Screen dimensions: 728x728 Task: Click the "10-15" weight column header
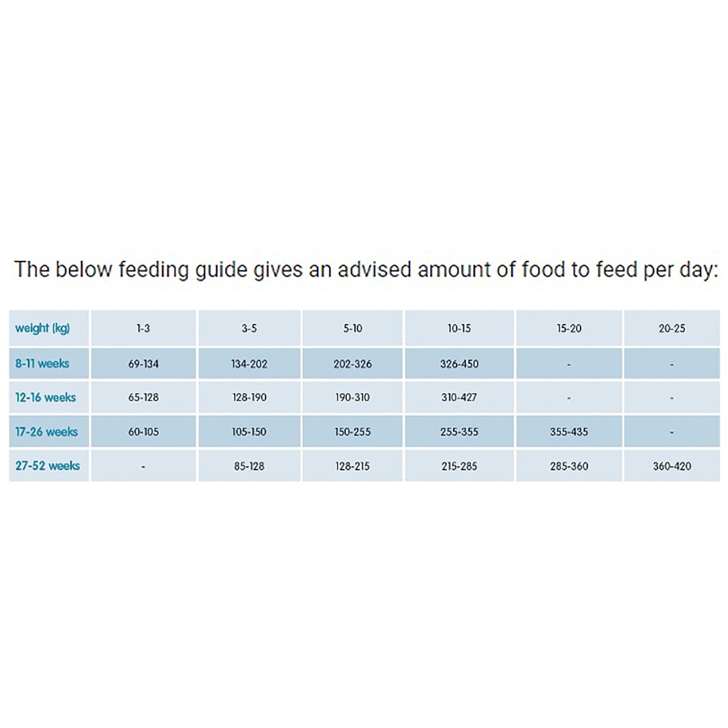459,329
